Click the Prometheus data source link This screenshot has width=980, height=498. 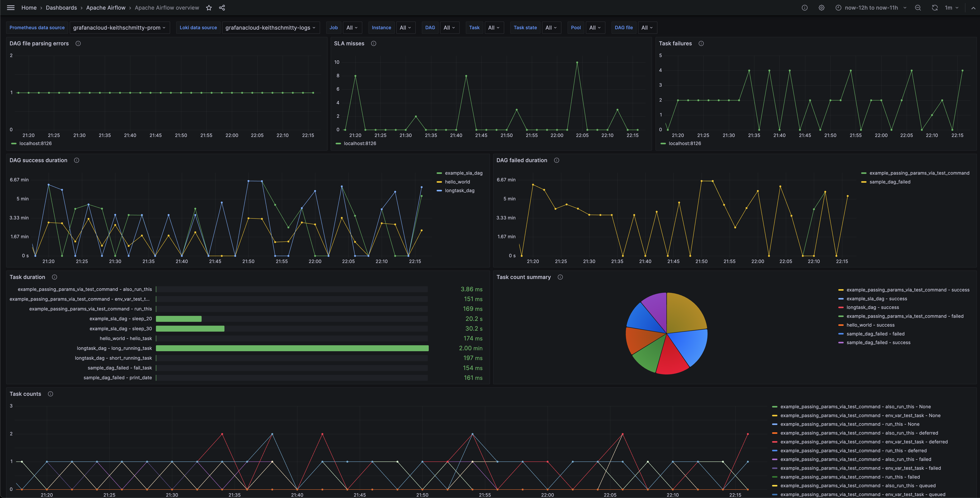click(37, 27)
